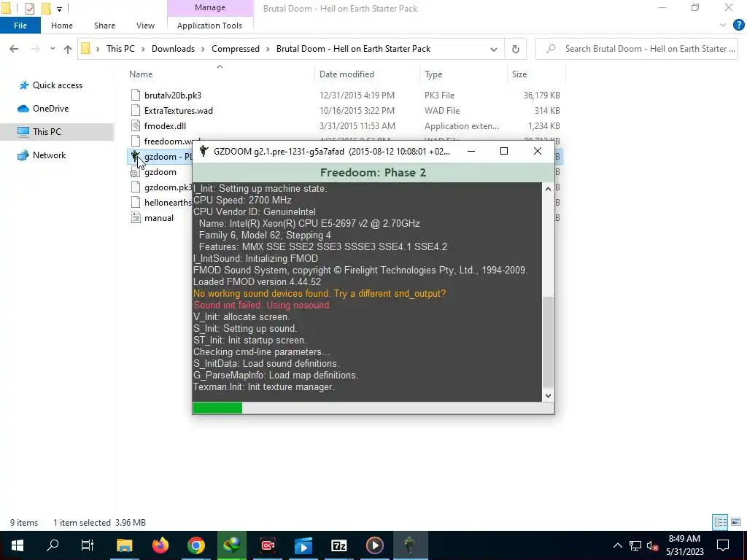The width and height of the screenshot is (747, 560).
Task: Click the green GZDoom loading progress bar
Action: point(217,408)
